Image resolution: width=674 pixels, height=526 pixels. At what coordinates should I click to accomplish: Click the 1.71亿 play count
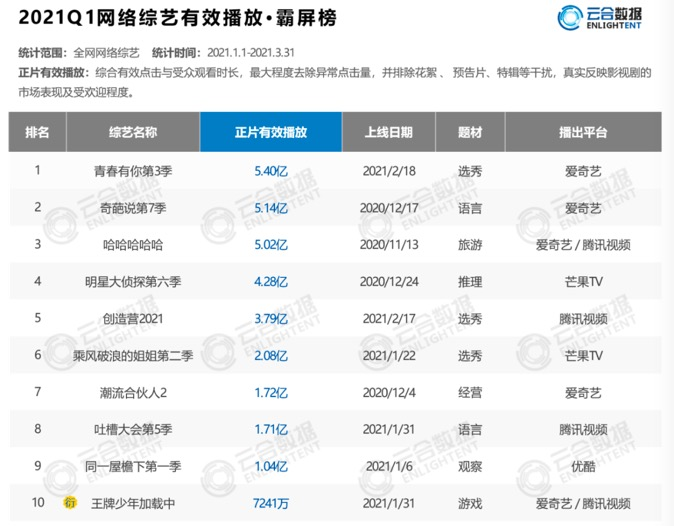tap(271, 429)
